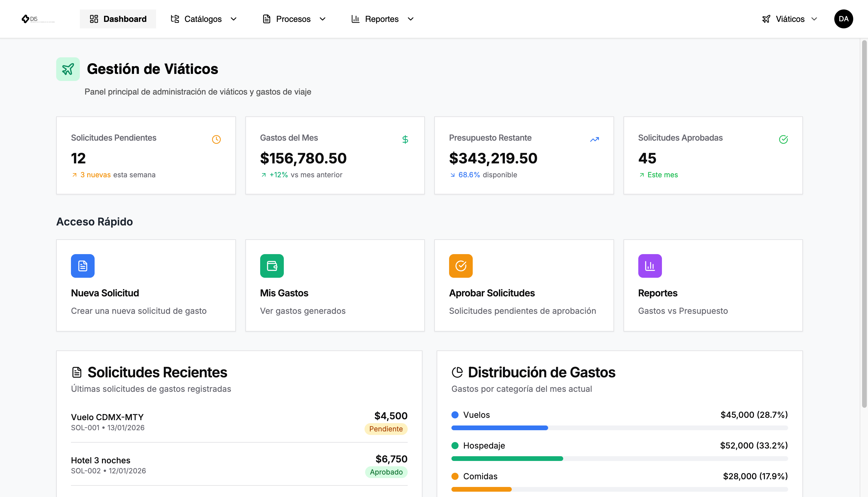Click the SOL-001 • 13/01/2026 text
The height and width of the screenshot is (497, 868).
[x=108, y=428]
